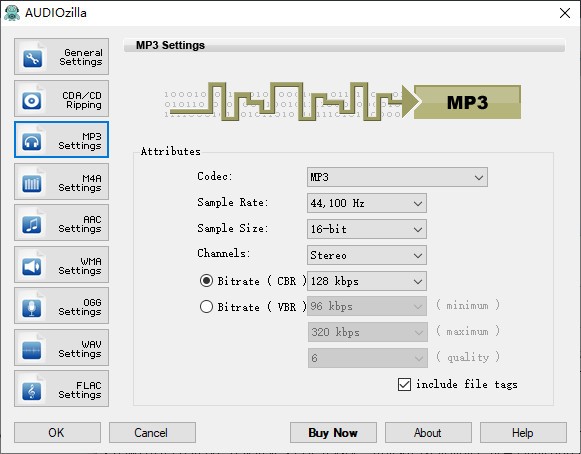The height and width of the screenshot is (454, 581).
Task: Click the General Settings wrench icon
Action: [32, 59]
